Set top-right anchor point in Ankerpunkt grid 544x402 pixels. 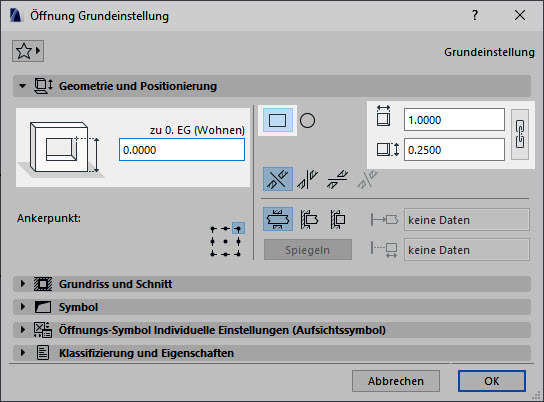(238, 229)
